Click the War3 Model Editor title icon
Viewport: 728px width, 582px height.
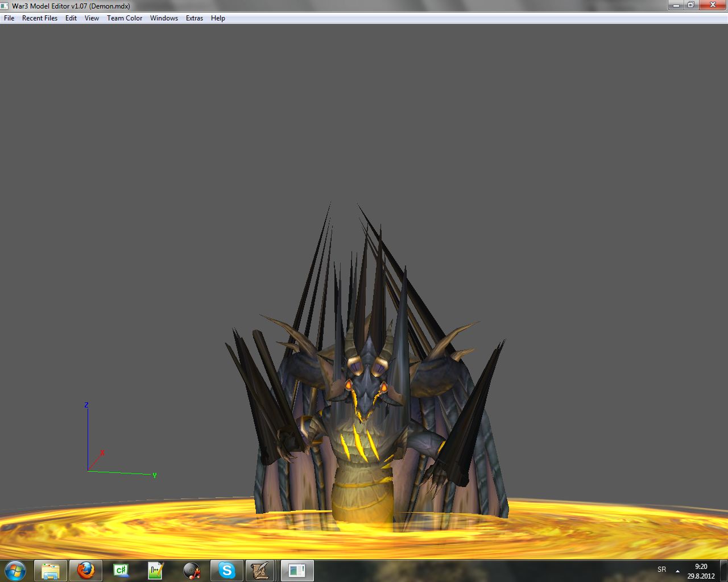(5, 6)
